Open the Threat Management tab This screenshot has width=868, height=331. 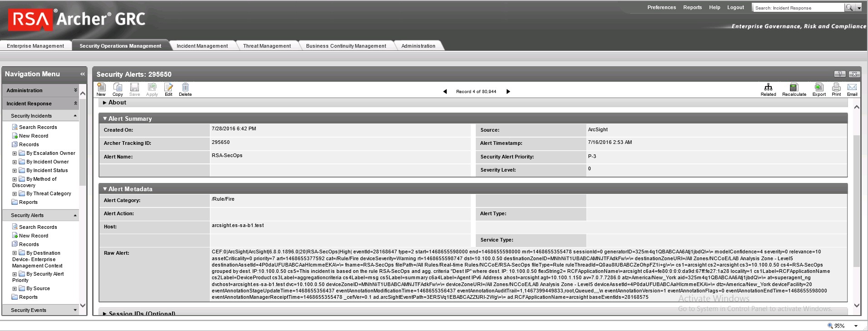tap(267, 46)
